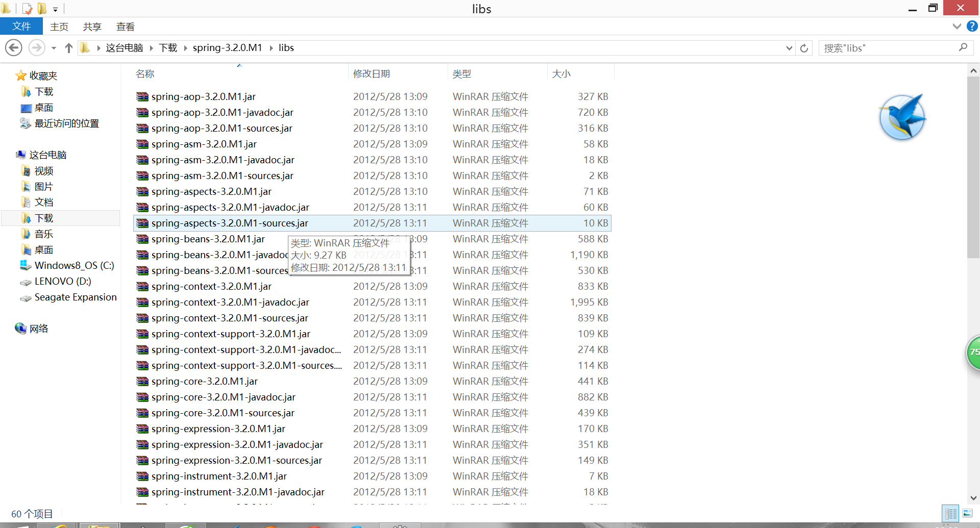Click the spring-asm-3.2.0.M1.jar archive icon

142,144
